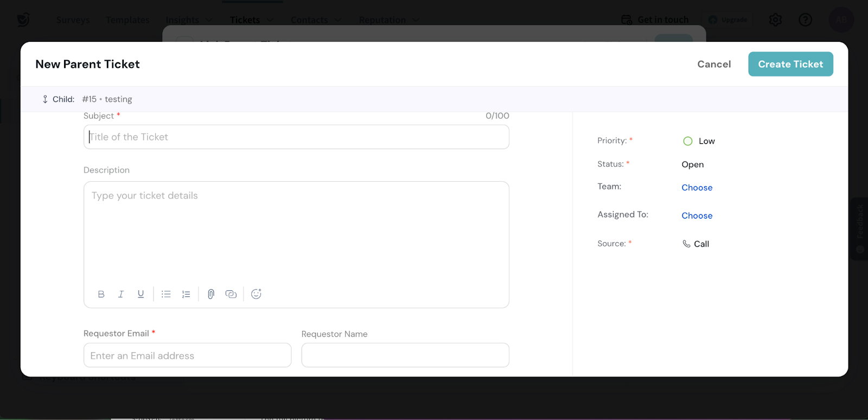The width and height of the screenshot is (868, 420).
Task: Insert a bulleted list in description
Action: pyautogui.click(x=166, y=294)
